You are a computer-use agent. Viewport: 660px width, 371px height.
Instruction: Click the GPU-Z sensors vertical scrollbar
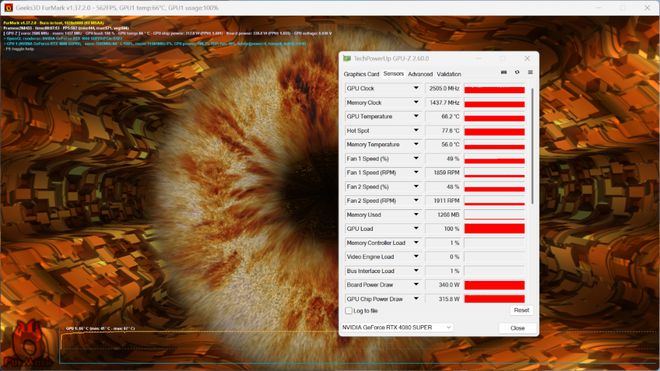[532, 147]
